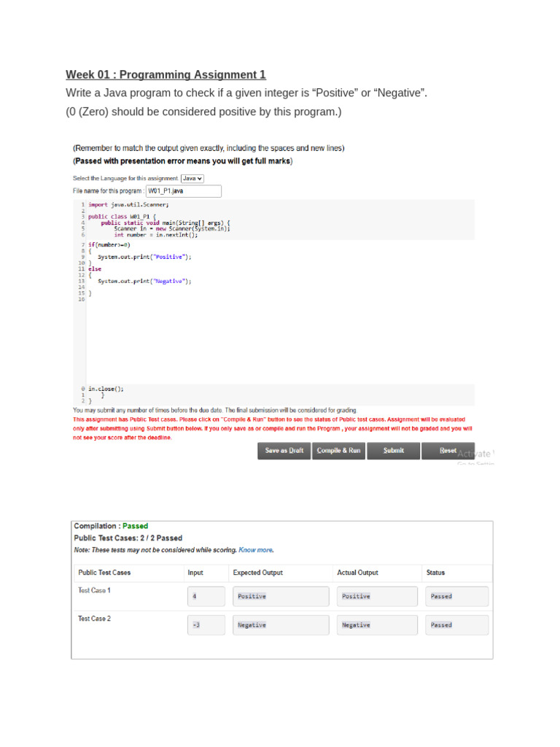The width and height of the screenshot is (560, 747).
Task: Click the Reset button
Action: 448,451
